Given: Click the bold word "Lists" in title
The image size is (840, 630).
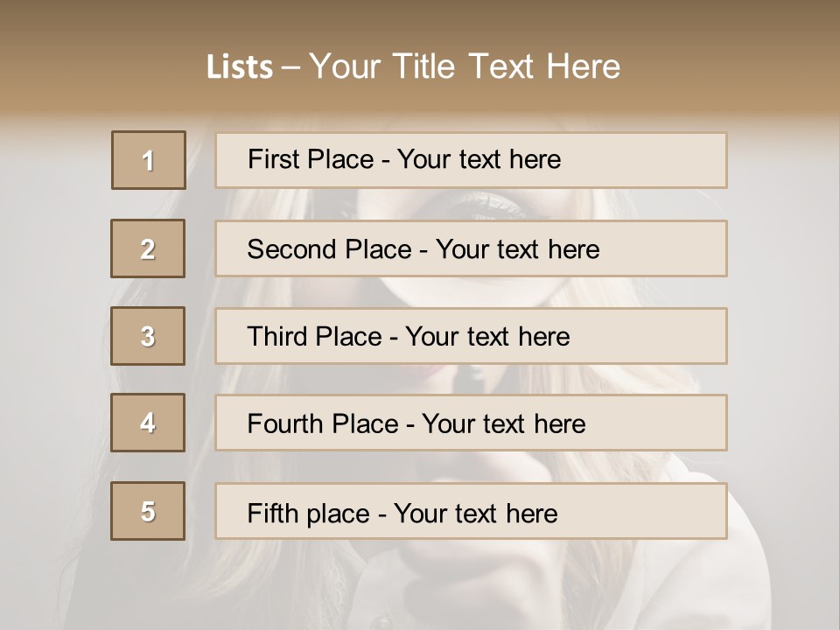Looking at the screenshot, I should pyautogui.click(x=240, y=67).
